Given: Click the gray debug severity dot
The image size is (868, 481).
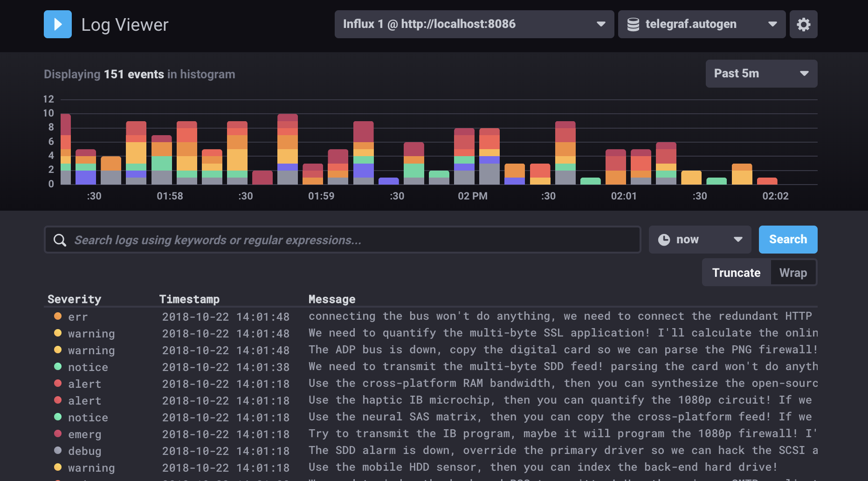Looking at the screenshot, I should [x=58, y=450].
